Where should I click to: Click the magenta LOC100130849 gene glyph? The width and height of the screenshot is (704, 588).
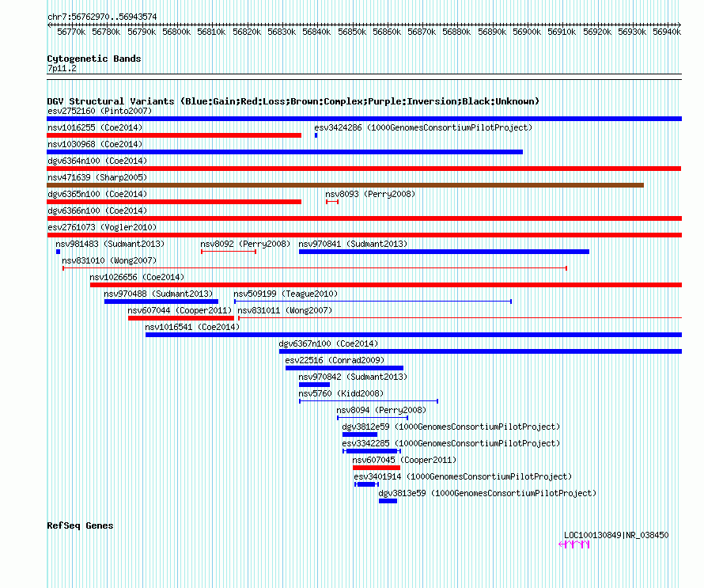click(x=573, y=544)
